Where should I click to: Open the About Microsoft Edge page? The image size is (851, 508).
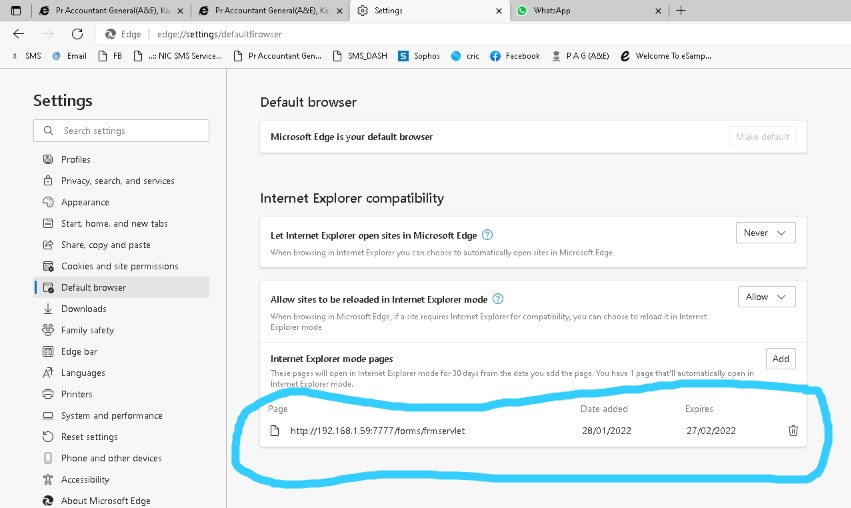(107, 501)
